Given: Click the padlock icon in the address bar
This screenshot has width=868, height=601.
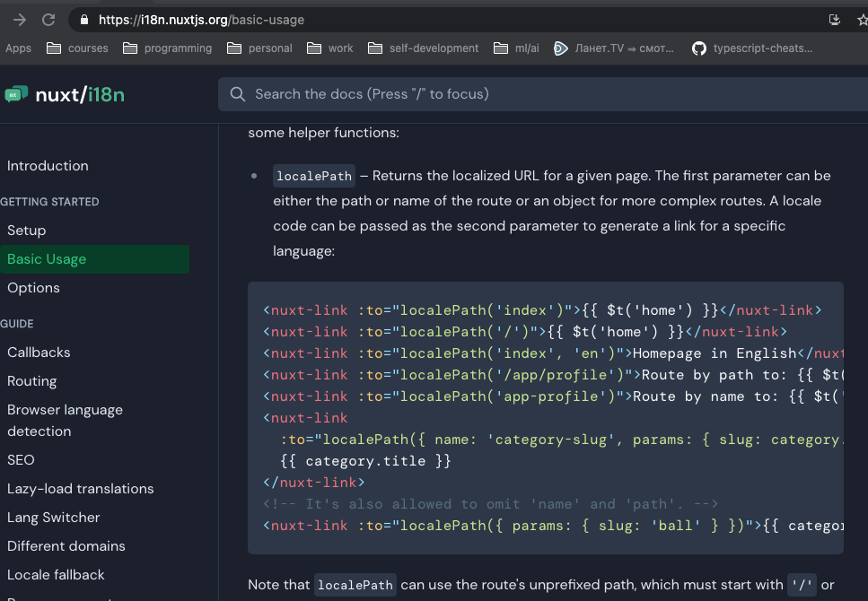Looking at the screenshot, I should [x=84, y=18].
